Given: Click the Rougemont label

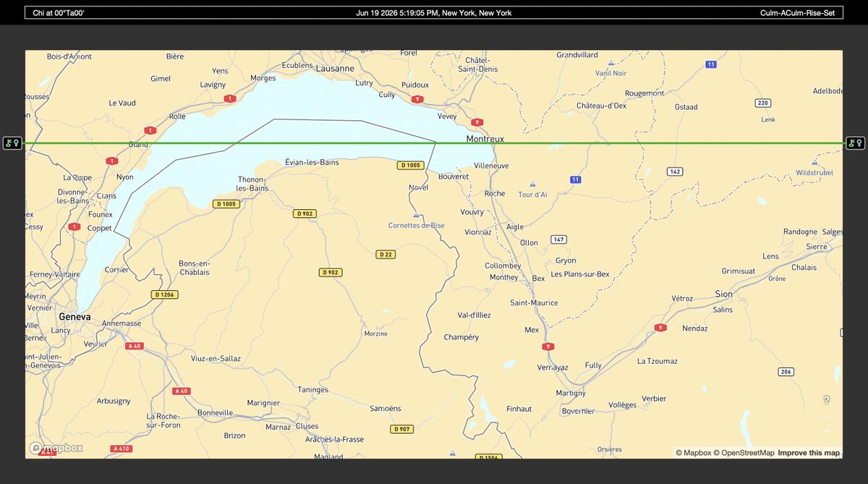Looking at the screenshot, I should [644, 93].
